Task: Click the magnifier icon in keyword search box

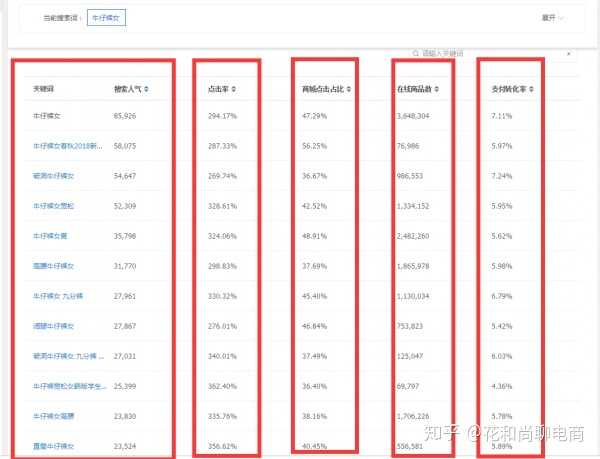Action: tap(416, 53)
